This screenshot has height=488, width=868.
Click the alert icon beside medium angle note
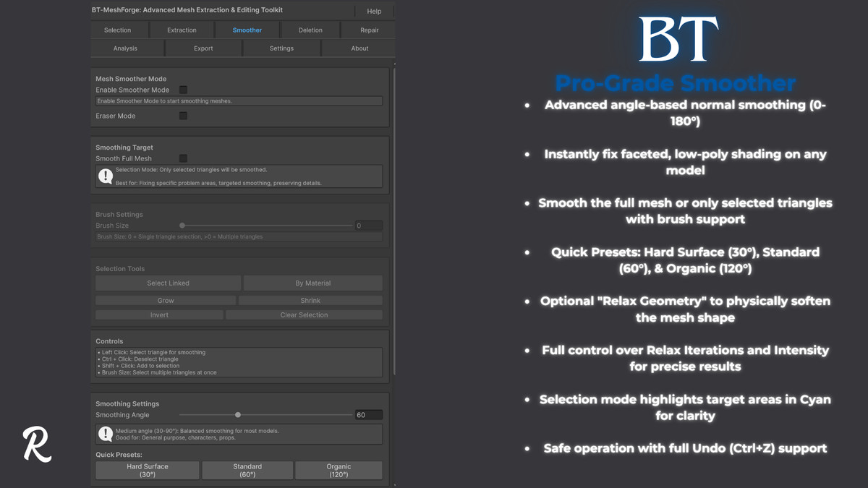coord(106,433)
